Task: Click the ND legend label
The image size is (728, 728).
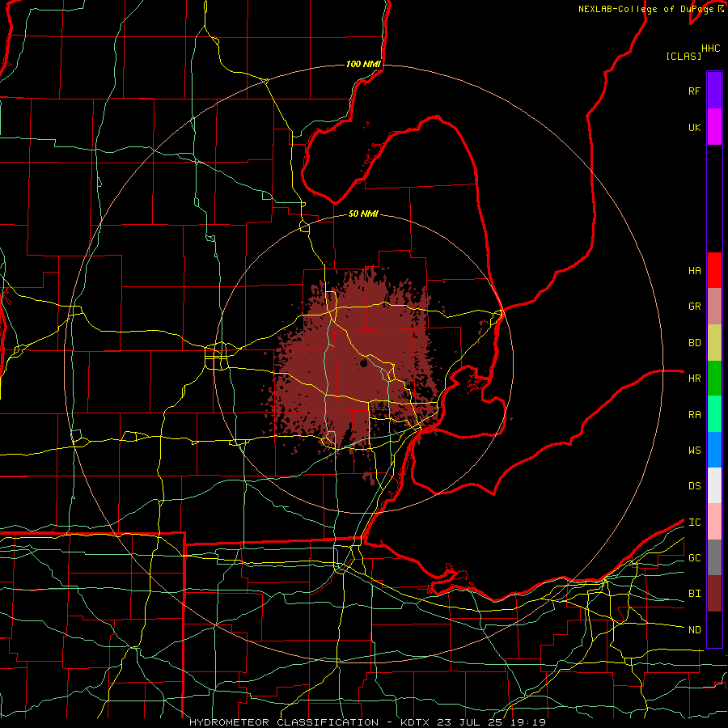Action: [694, 630]
